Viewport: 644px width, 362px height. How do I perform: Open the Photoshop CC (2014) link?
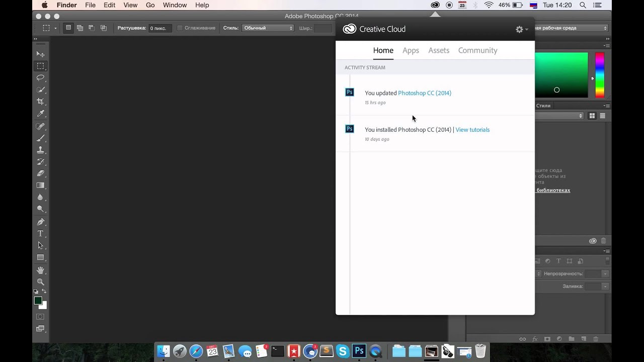point(425,93)
